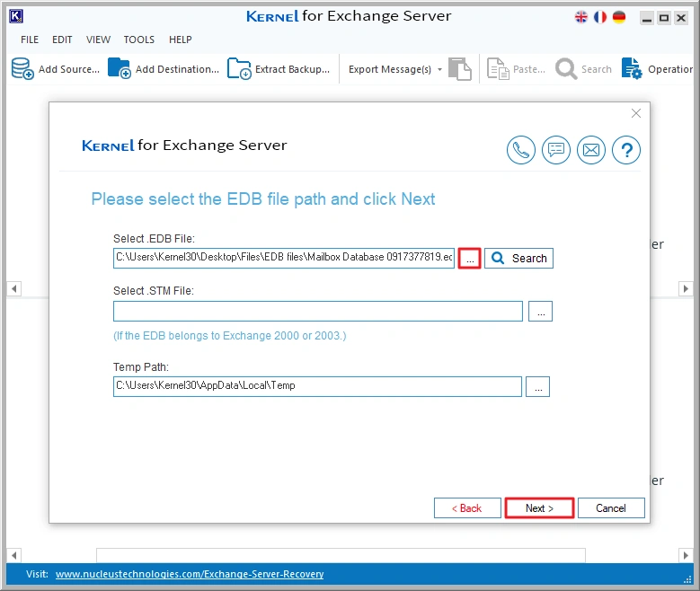Click the bottom scrollbar left arrow

(13, 555)
